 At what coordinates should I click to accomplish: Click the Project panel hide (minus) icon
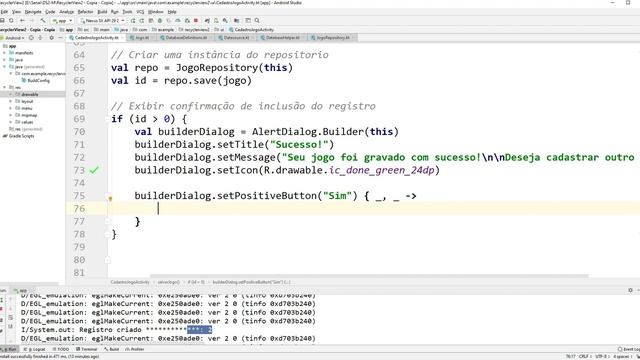pos(60,38)
